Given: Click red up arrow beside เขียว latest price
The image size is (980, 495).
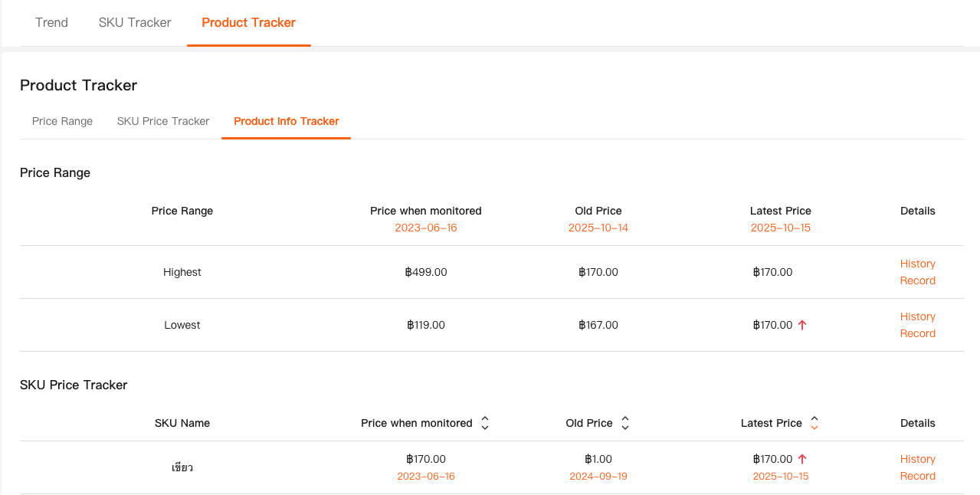Looking at the screenshot, I should (802, 459).
